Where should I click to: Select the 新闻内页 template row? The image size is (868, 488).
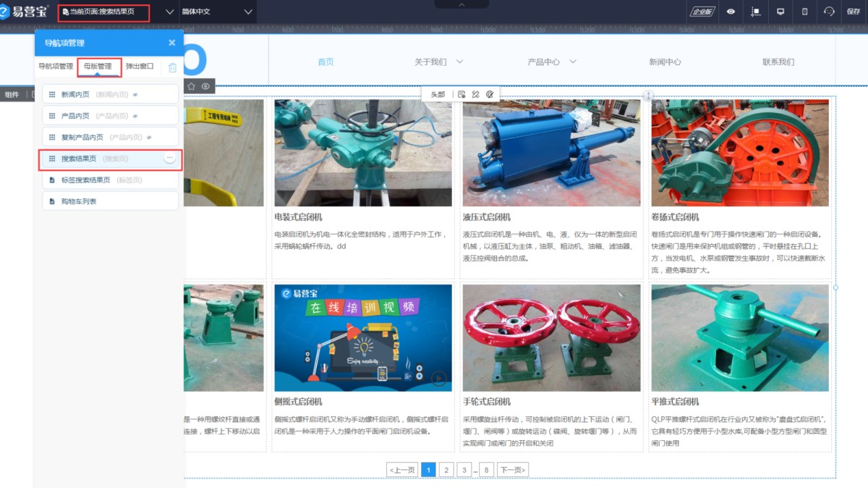[x=110, y=94]
